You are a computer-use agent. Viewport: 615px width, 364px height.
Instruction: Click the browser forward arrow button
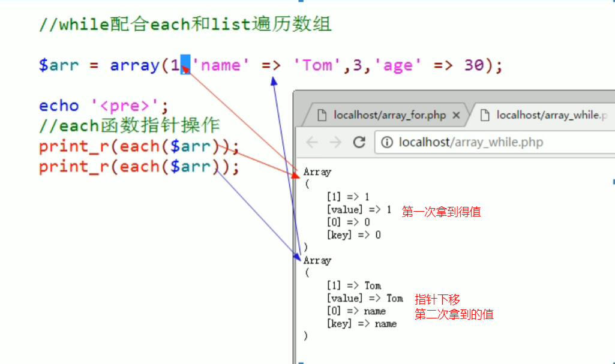335,142
